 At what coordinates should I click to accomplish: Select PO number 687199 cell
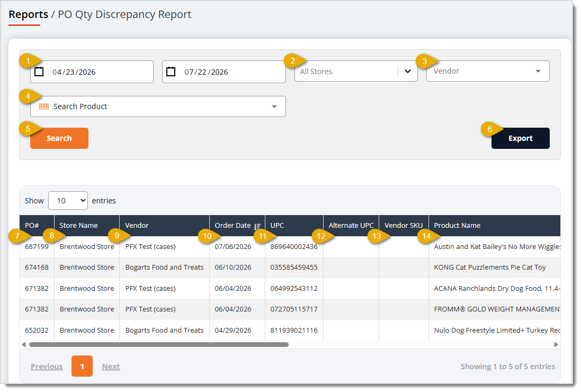37,247
